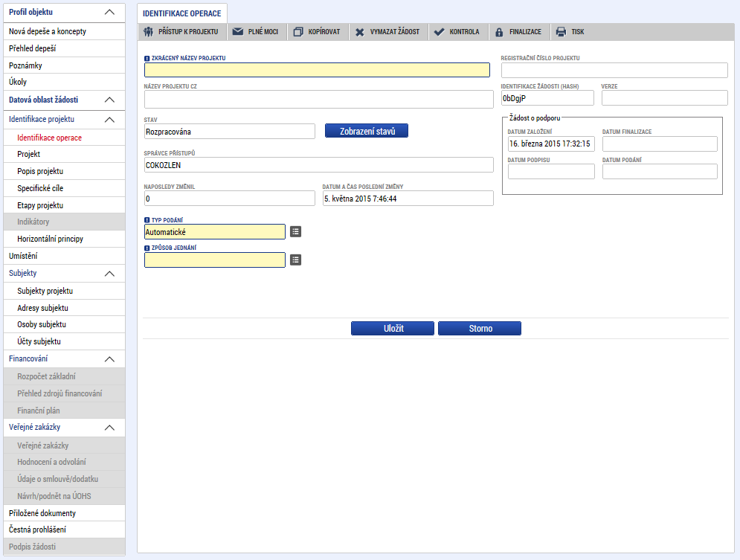Open Horizontální principy in sidebar

64,239
